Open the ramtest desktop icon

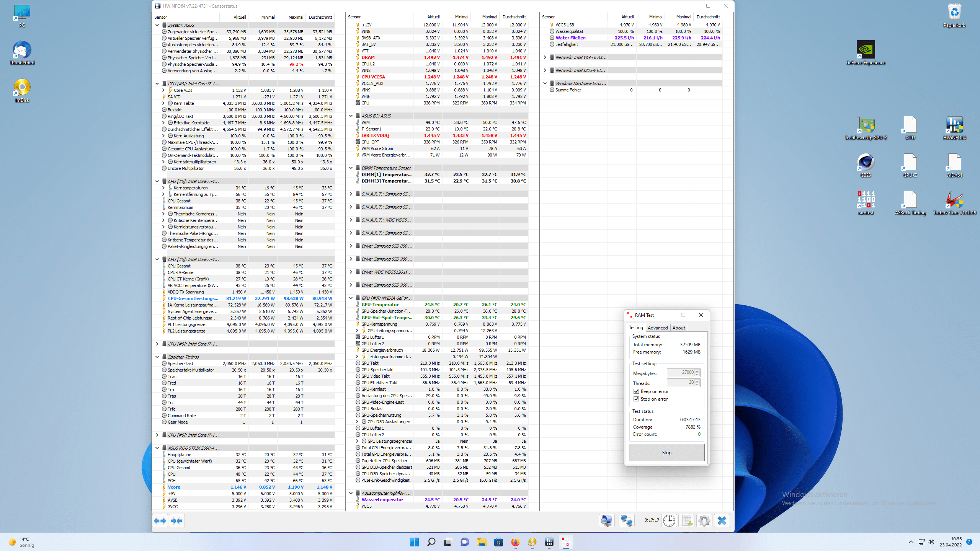click(x=866, y=203)
